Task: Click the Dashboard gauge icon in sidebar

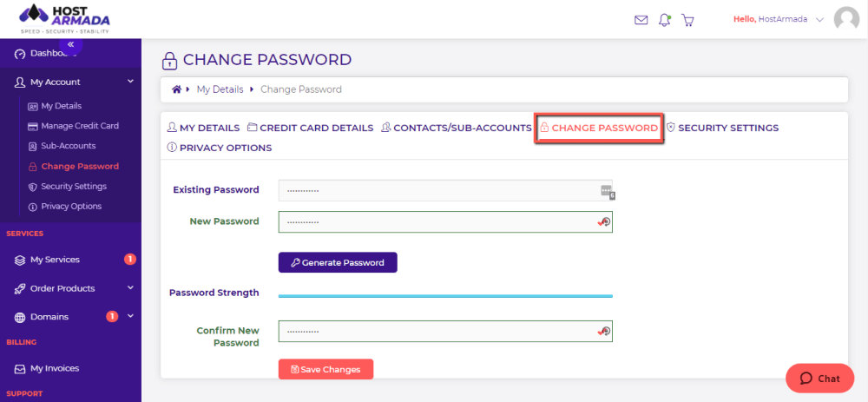Action: [20, 54]
